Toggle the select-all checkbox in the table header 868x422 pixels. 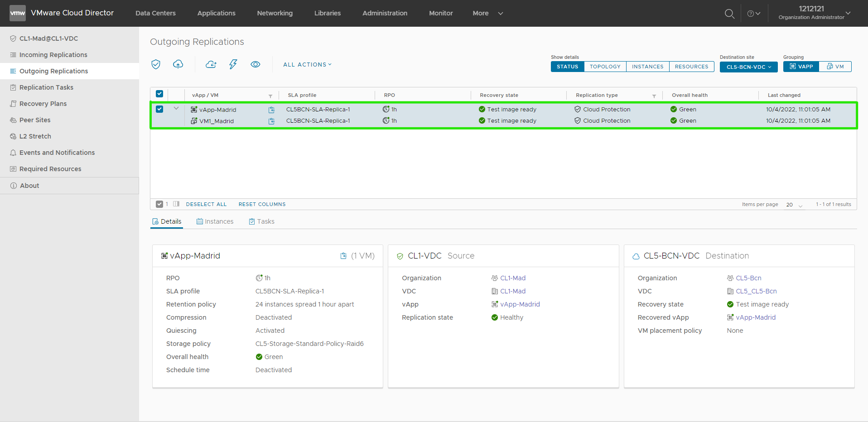tap(159, 94)
